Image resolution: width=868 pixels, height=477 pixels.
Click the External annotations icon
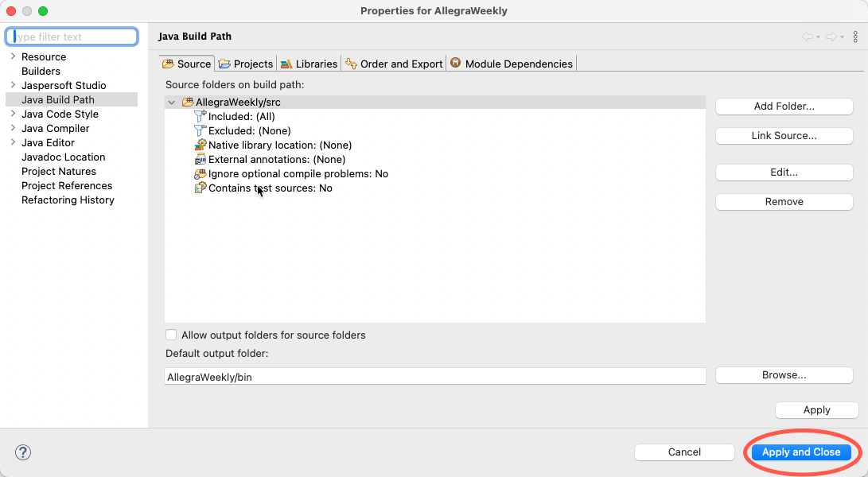[200, 159]
